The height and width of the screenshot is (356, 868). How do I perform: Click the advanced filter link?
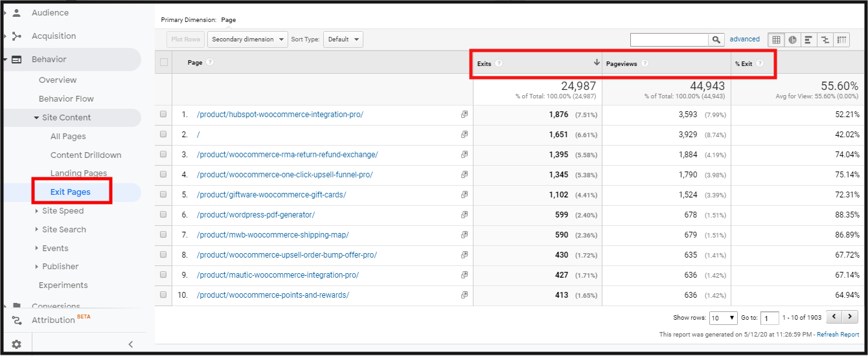tap(744, 39)
